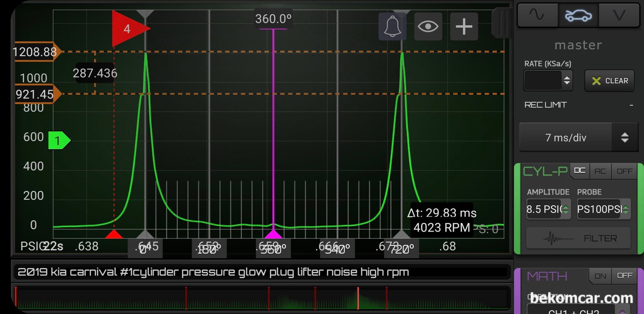Adjust the RATE stepper arrows
The image size is (644, 314).
coord(567,80)
